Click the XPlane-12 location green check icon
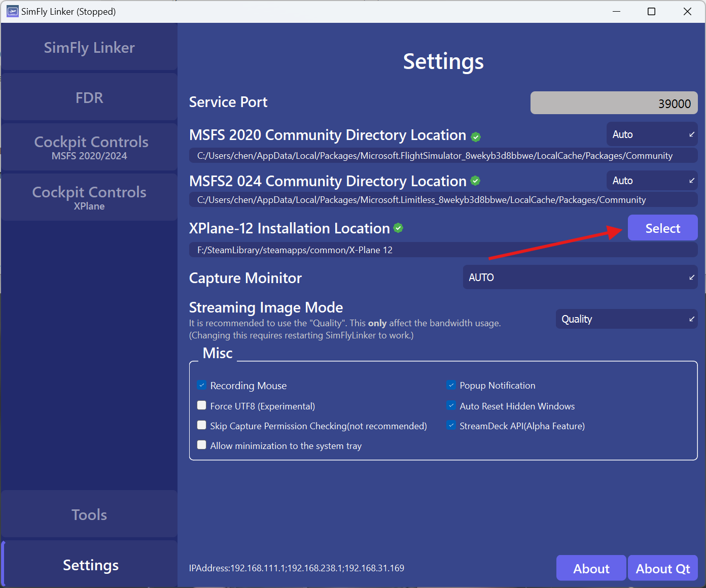This screenshot has height=588, width=706. pos(398,228)
